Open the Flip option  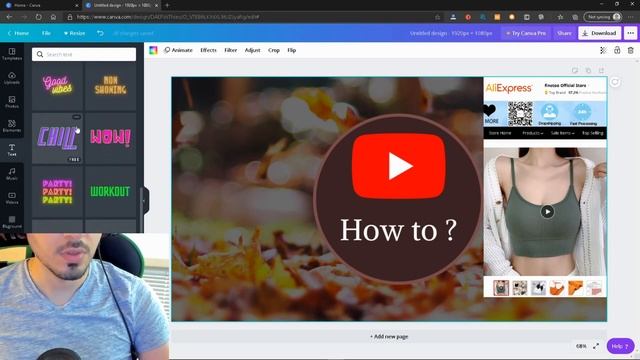click(x=291, y=50)
